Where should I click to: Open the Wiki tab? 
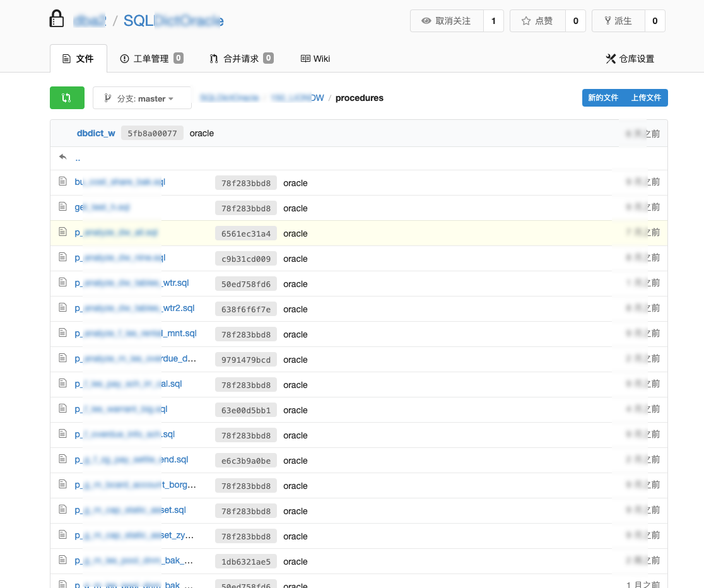tap(315, 59)
